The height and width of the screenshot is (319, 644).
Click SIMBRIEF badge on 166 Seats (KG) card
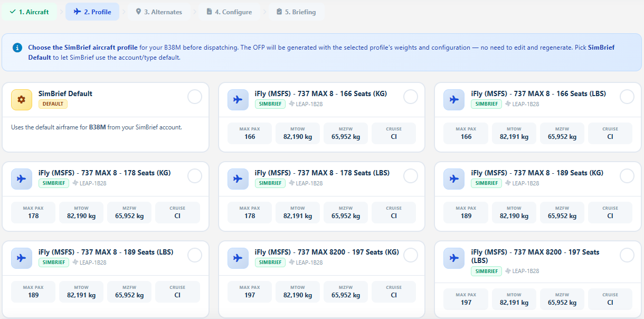coord(270,104)
